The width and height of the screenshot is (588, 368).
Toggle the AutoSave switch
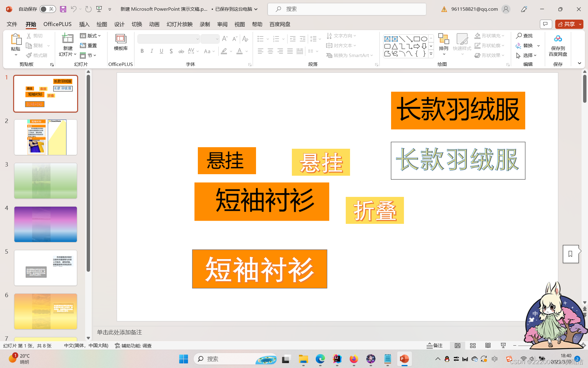pos(47,9)
